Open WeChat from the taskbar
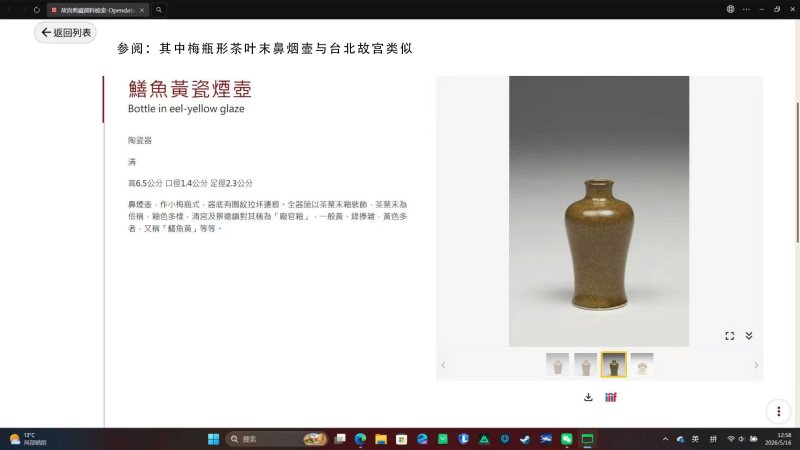Viewport: 800px width, 450px height. tap(566, 439)
